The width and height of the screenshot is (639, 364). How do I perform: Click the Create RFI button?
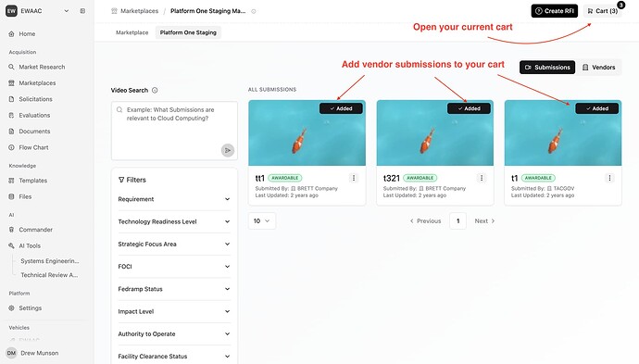(x=554, y=11)
